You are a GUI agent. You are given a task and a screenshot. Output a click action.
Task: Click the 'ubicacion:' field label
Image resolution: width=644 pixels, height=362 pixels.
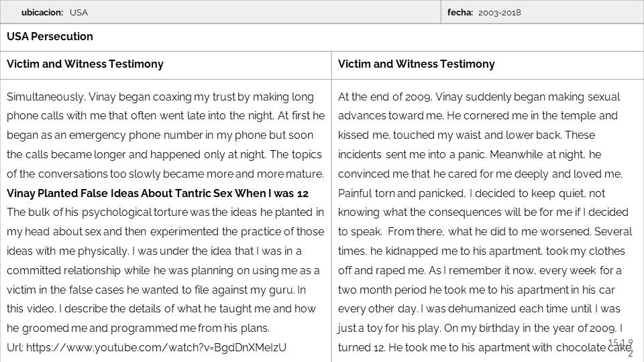(x=42, y=13)
